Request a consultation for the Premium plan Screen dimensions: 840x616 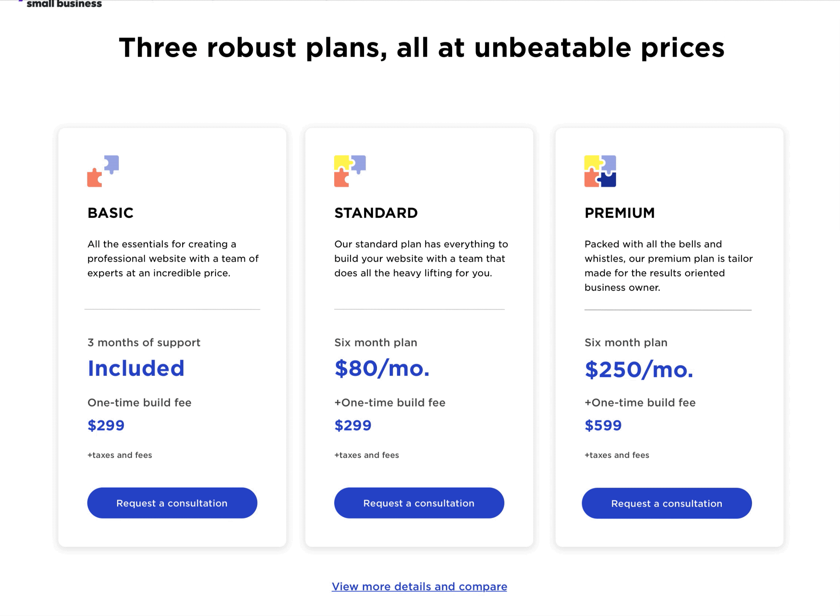pos(666,503)
